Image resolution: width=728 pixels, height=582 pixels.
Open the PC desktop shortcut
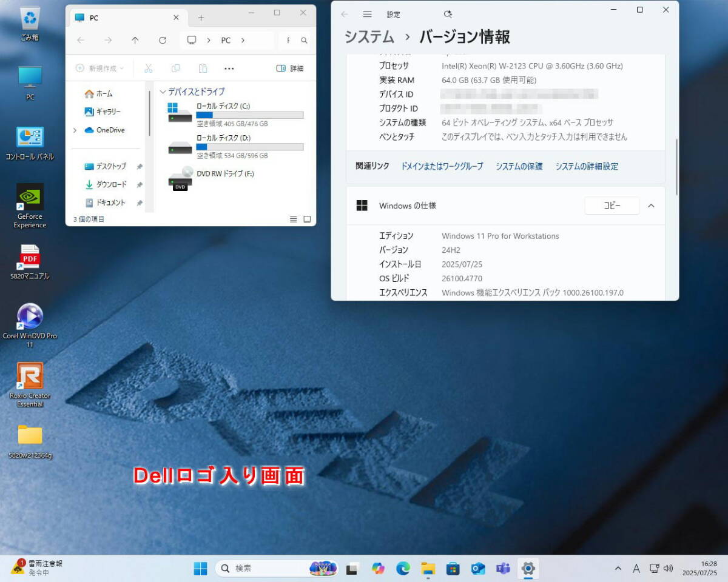pos(30,83)
